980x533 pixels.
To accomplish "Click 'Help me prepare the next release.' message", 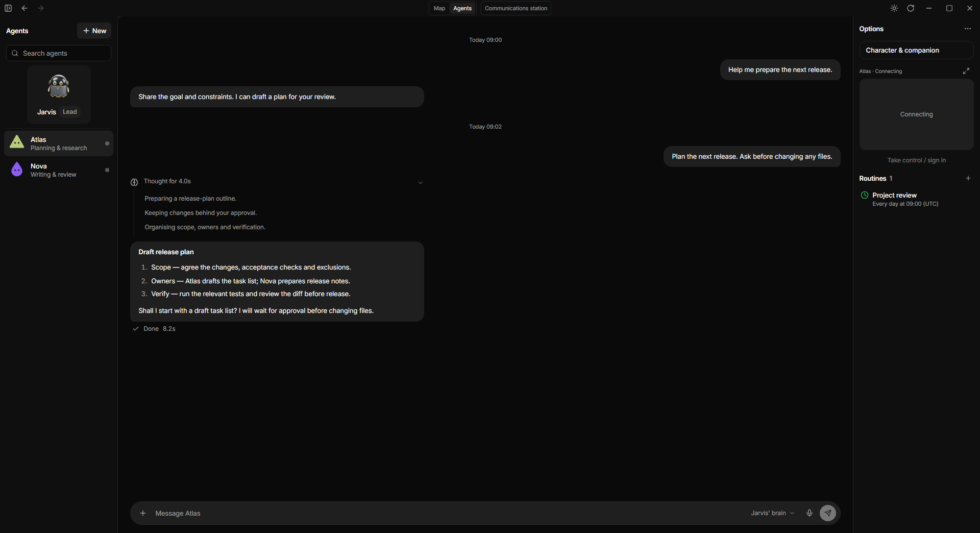I will click(780, 70).
